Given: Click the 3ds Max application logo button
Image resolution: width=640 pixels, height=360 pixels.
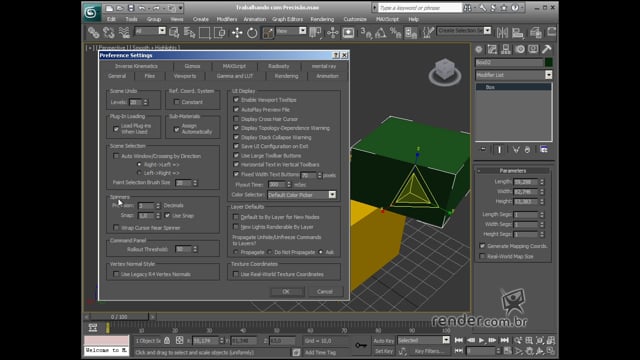Looking at the screenshot, I should (x=91, y=13).
